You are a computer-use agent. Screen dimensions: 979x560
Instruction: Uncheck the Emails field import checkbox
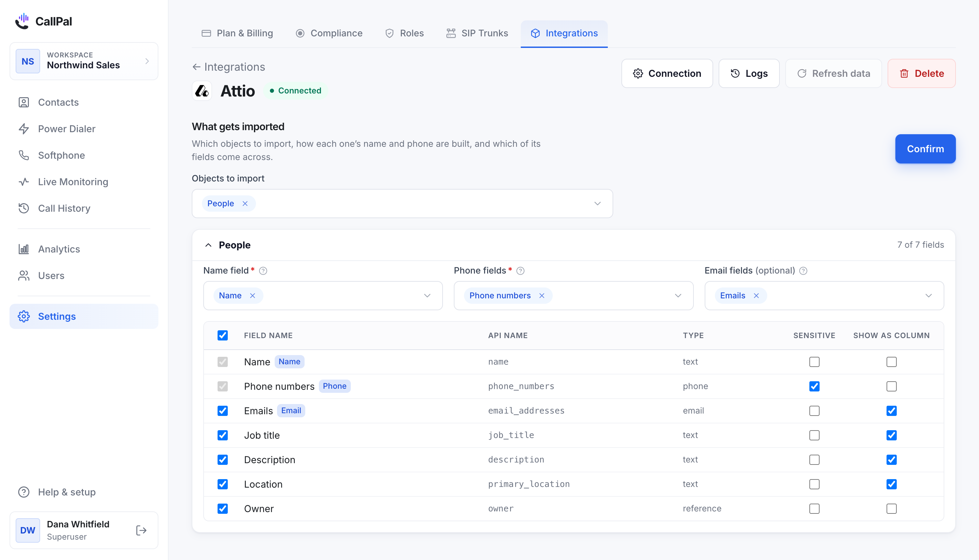(x=223, y=411)
